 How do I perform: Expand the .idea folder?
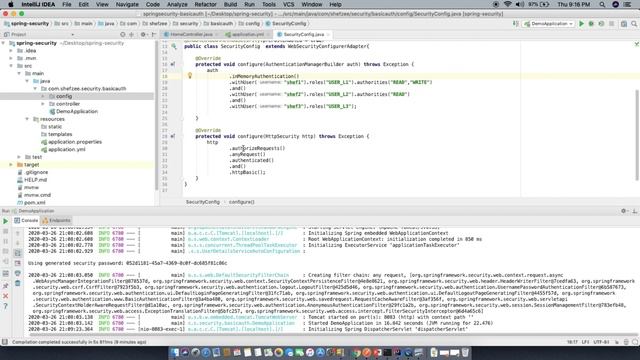(11, 51)
